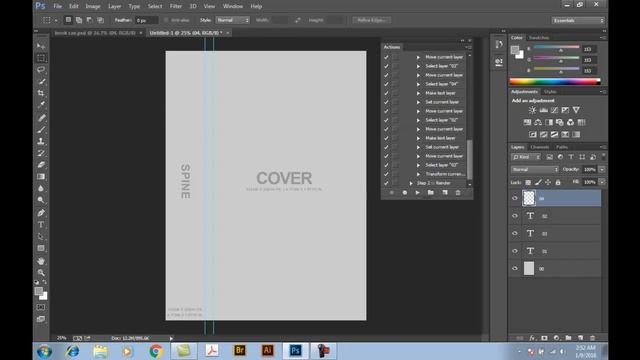640x360 pixels.
Task: Open layer blend mode Normal dropdown
Action: pos(534,169)
